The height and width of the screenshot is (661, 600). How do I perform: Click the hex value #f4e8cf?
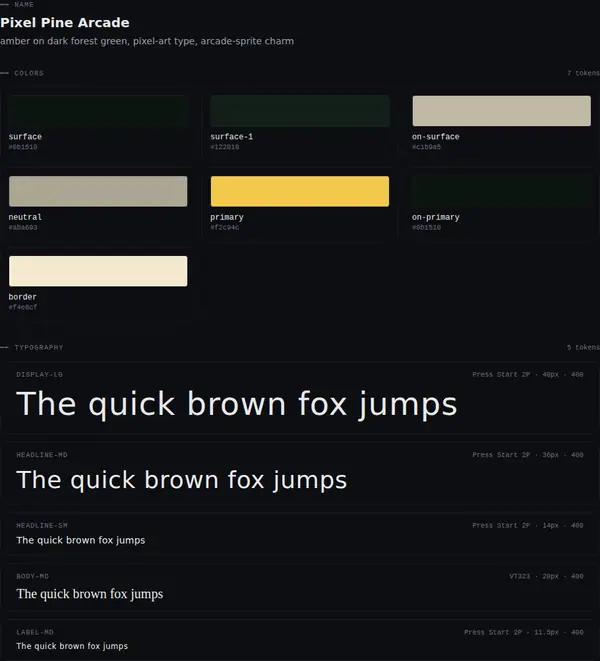(23, 307)
